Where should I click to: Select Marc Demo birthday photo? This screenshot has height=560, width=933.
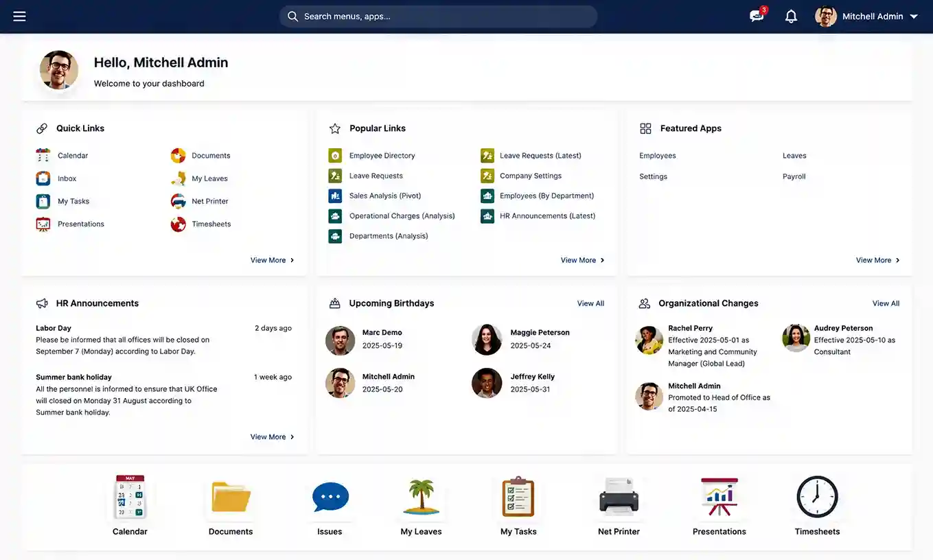pos(340,340)
